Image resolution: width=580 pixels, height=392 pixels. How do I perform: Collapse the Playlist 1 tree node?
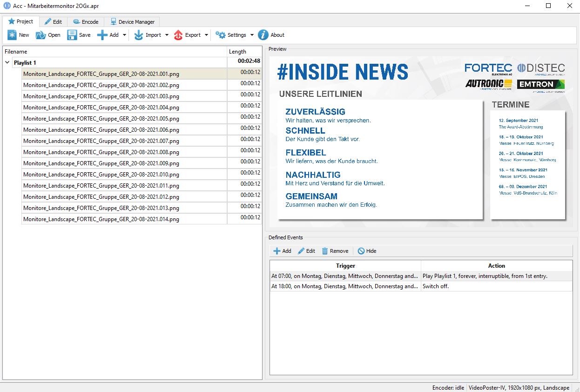7,62
